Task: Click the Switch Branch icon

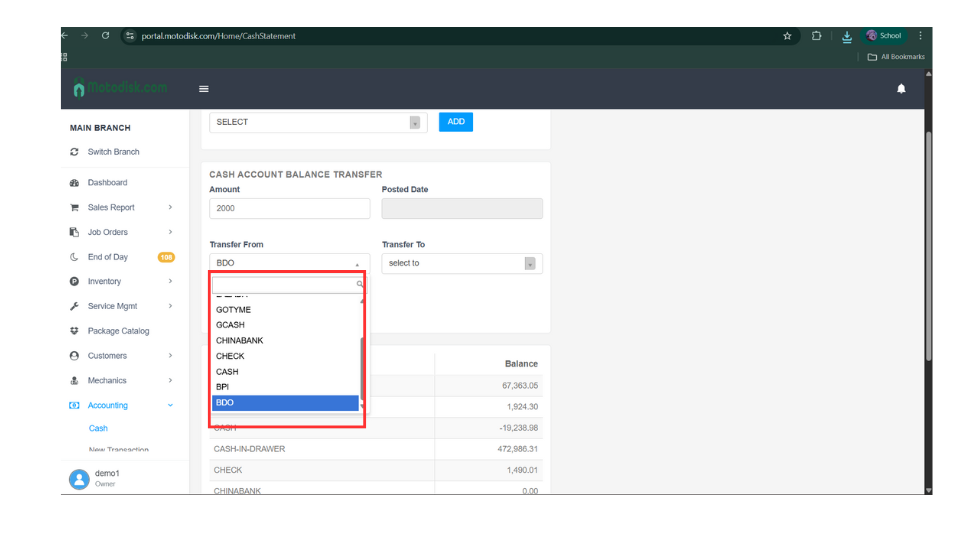Action: pos(74,152)
